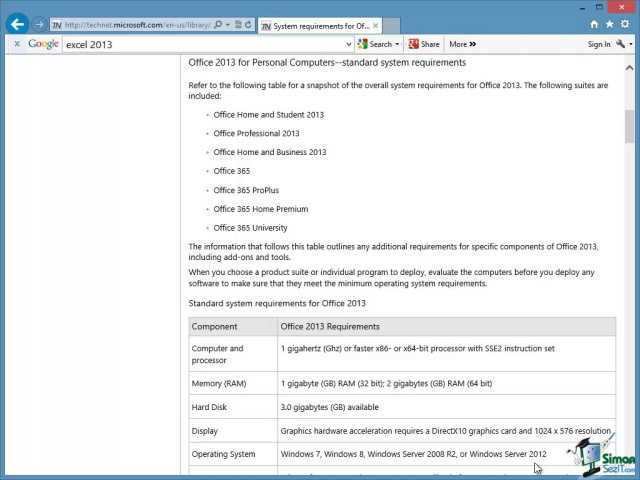Click the DirectX10 graphics card requirement cell
This screenshot has width=640, height=480.
(x=447, y=431)
